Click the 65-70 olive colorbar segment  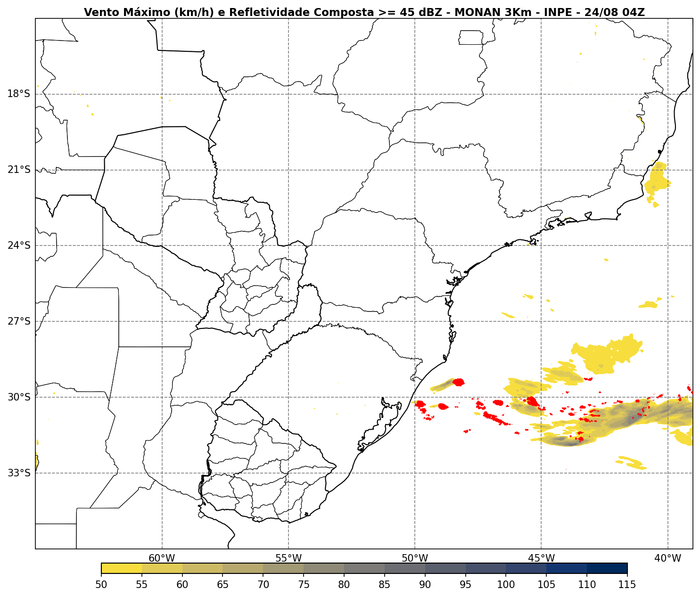pyautogui.click(x=243, y=568)
